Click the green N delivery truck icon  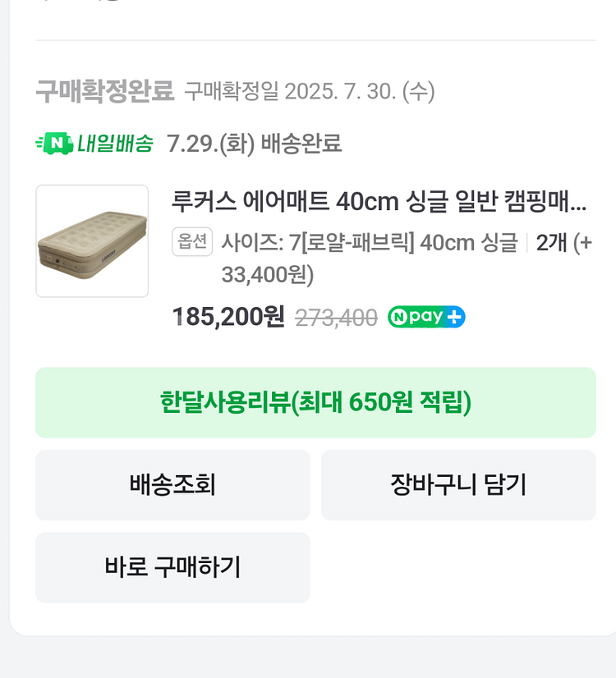(54, 144)
